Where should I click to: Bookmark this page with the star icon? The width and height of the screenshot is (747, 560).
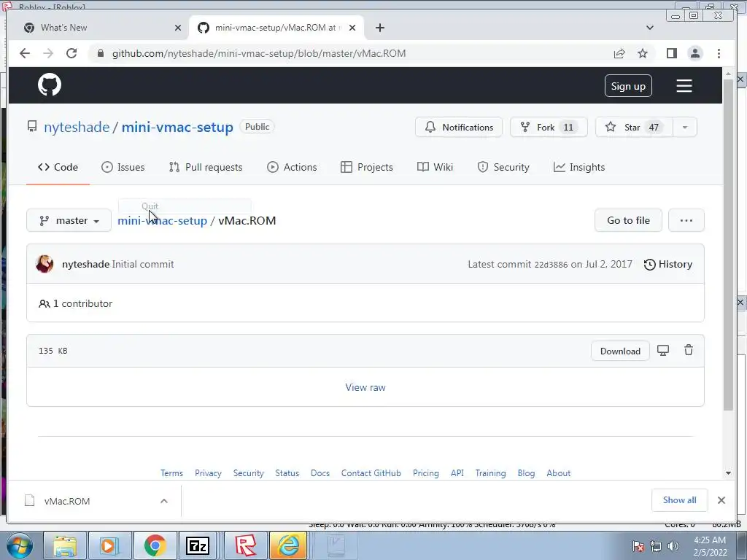pos(643,53)
